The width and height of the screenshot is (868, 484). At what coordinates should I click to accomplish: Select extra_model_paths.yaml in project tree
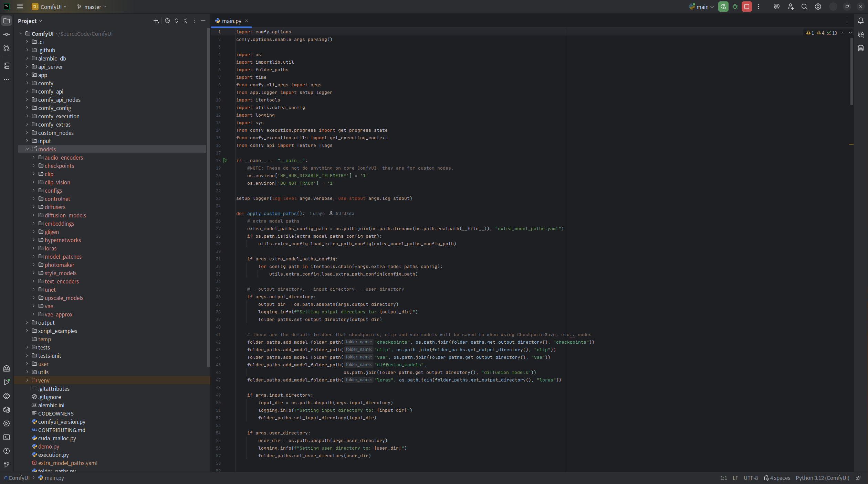click(67, 463)
